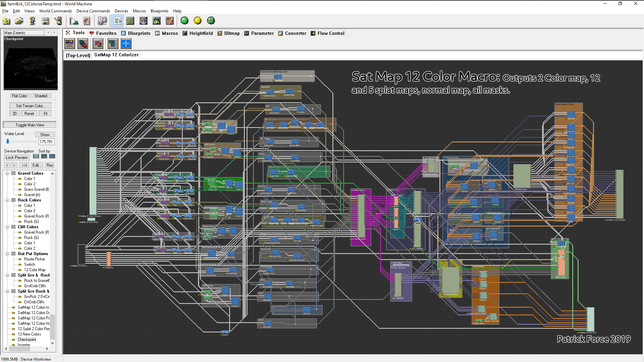Image resolution: width=644 pixels, height=362 pixels.
Task: Collapse the Rock Colors tree group
Action: (x=7, y=200)
